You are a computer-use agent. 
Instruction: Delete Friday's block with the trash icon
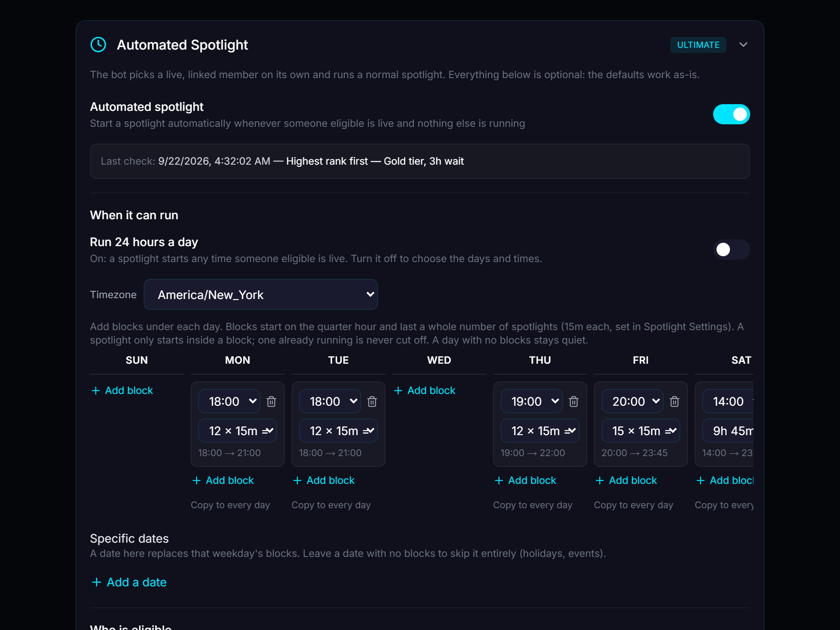point(675,402)
